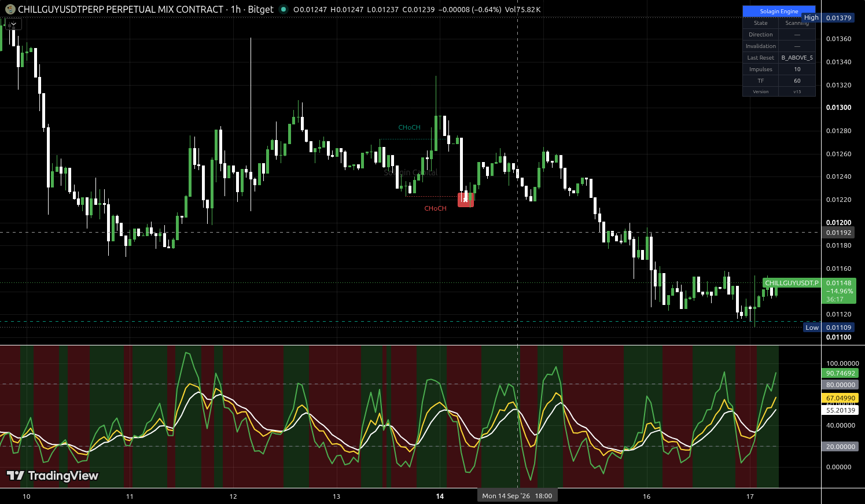
Task: Collapse the chart legend with the chevron
Action: tap(13, 24)
